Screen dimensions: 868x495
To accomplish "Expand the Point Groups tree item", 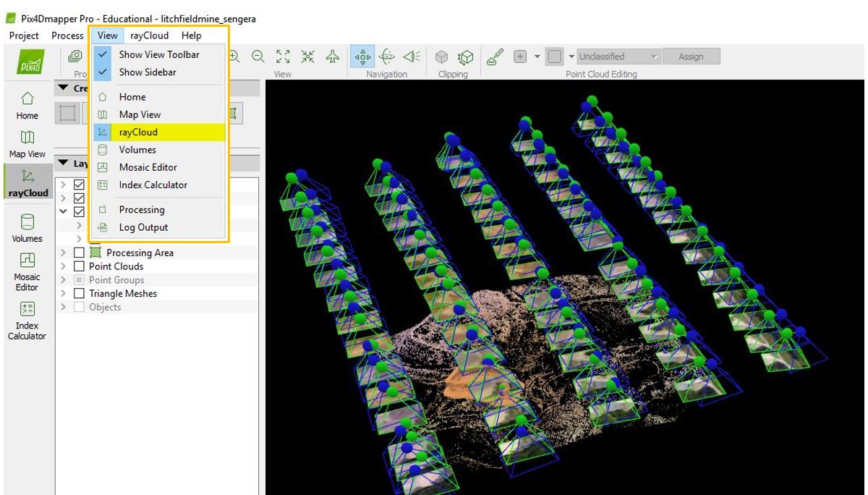I will (62, 280).
